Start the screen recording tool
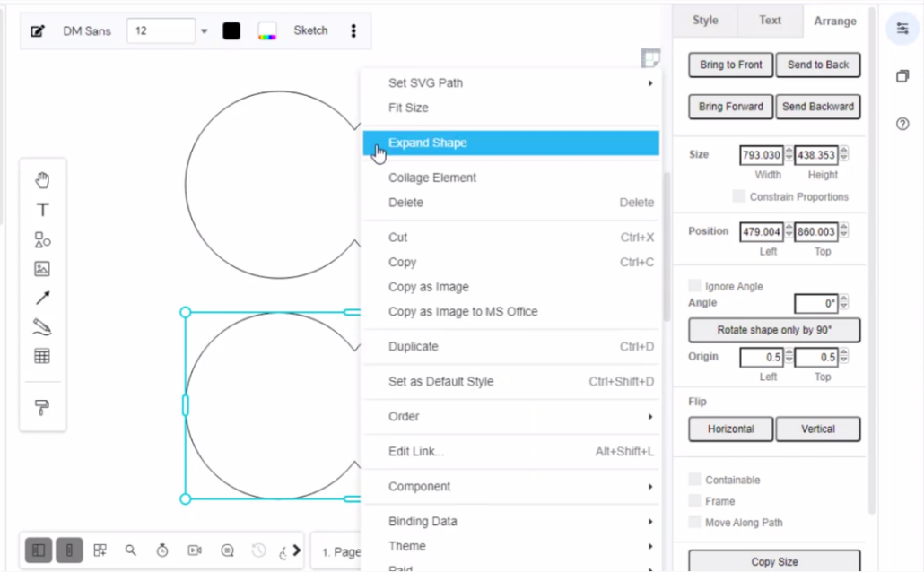Viewport: 924px width, 572px height. pyautogui.click(x=194, y=550)
